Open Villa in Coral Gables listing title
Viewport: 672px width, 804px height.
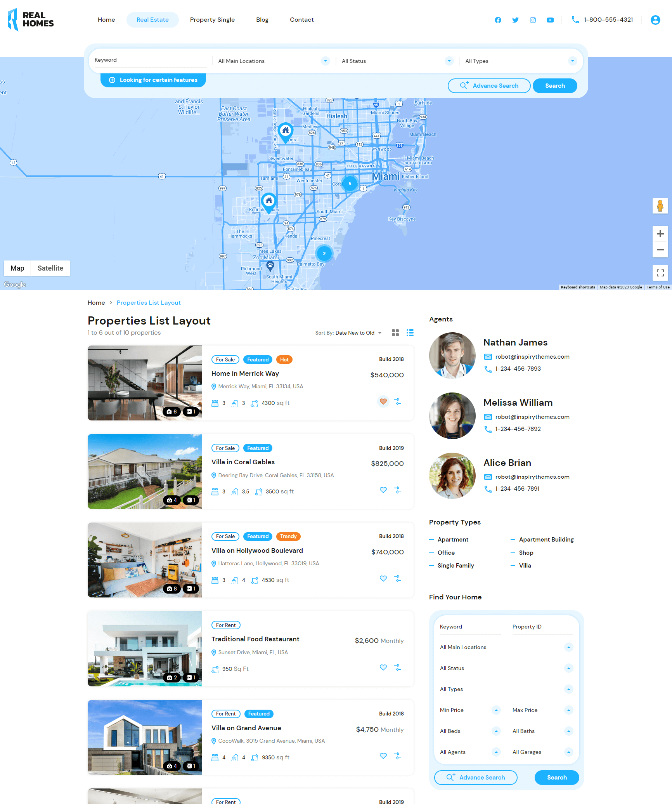coord(243,462)
